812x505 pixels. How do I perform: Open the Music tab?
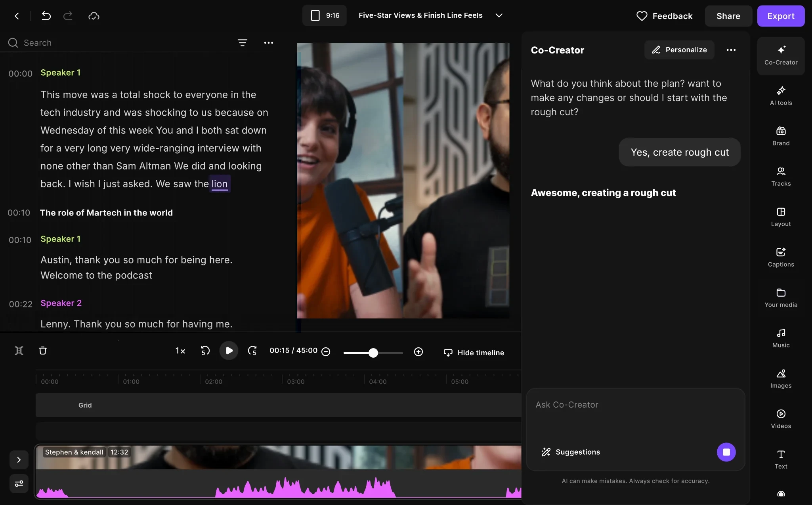tap(781, 339)
